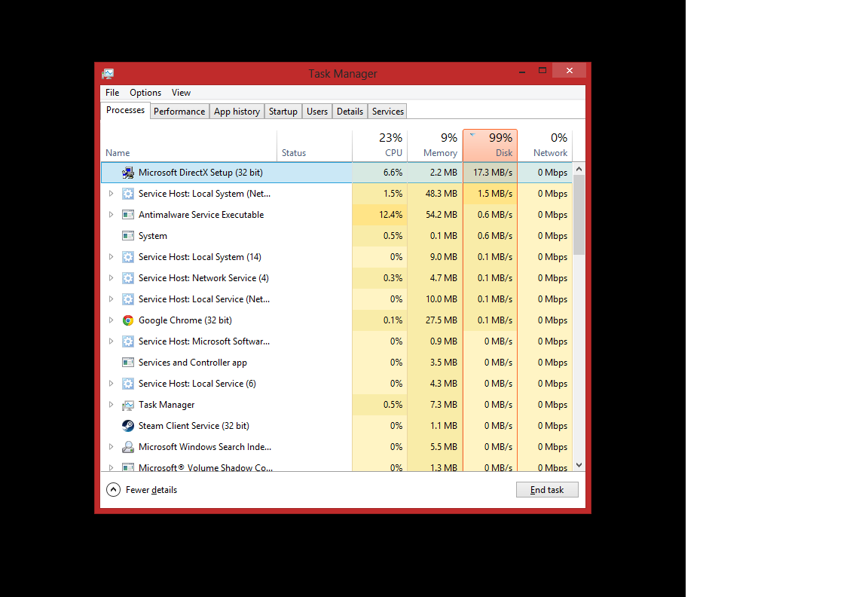Select the Services and Controller app row

coord(337,363)
